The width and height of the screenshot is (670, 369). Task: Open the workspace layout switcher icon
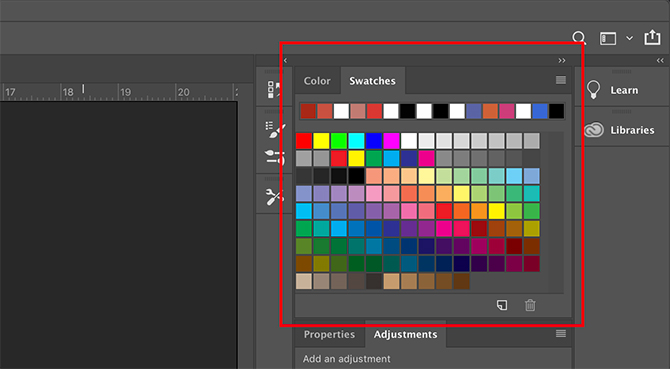click(x=608, y=38)
